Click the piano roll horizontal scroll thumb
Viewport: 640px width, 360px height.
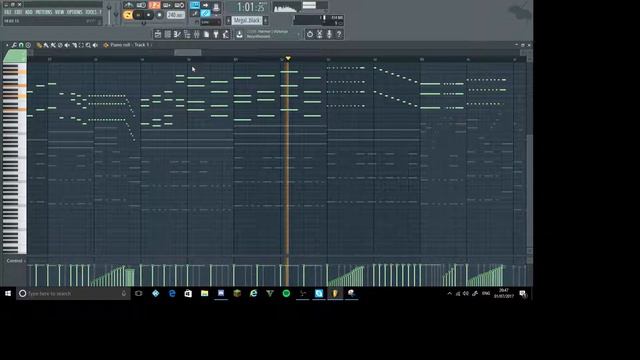(188, 52)
